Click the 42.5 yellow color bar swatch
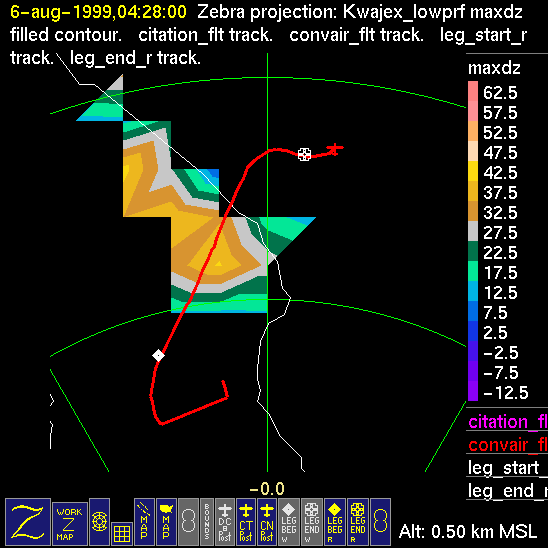Image resolution: width=548 pixels, height=548 pixels. pos(473,171)
